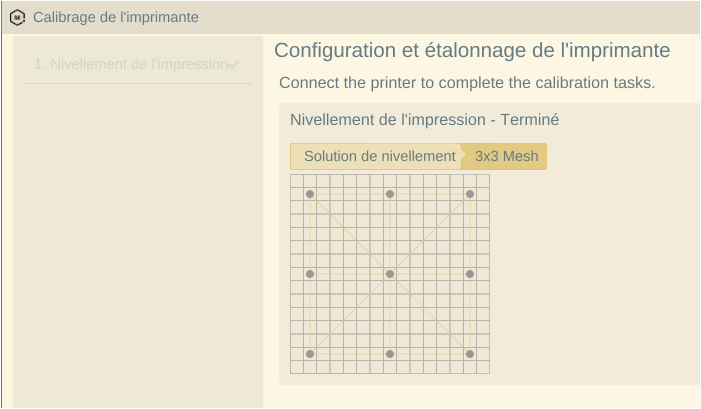This screenshot has height=409, width=701.
Task: Open the "1. Nivellement de l'impression" step
Action: coord(130,64)
